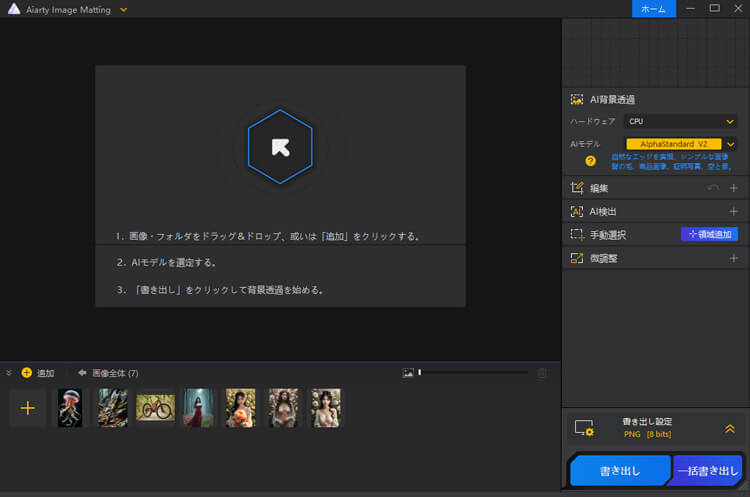Expand the AI検出 section with plus
Image resolution: width=750 pixels, height=497 pixels.
point(733,211)
